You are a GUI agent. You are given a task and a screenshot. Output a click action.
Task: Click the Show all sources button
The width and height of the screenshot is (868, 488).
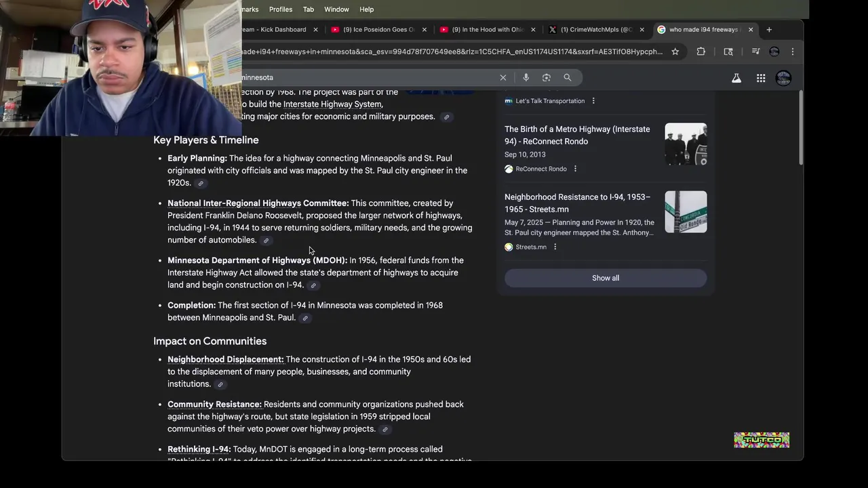(x=606, y=278)
